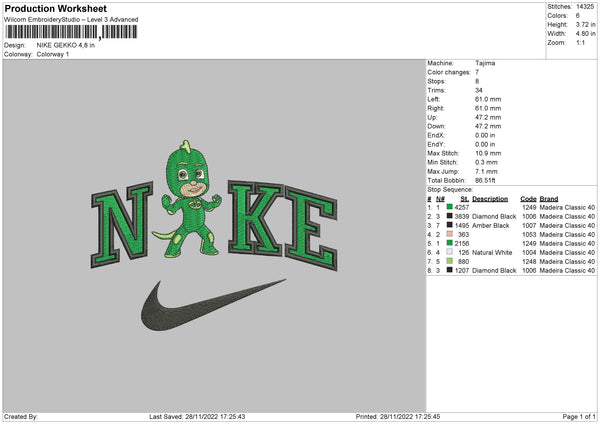The height and width of the screenshot is (424, 600).
Task: Click thread code "1007"
Action: pyautogui.click(x=529, y=225)
